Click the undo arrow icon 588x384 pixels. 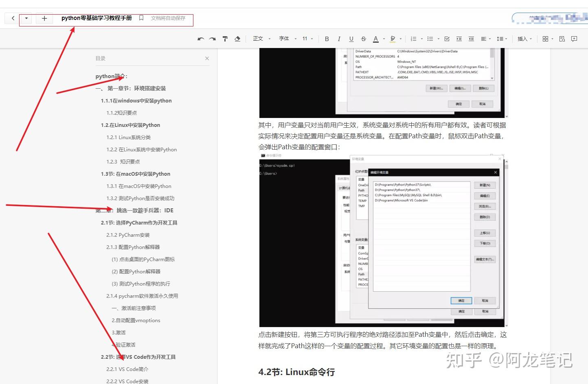click(x=201, y=39)
